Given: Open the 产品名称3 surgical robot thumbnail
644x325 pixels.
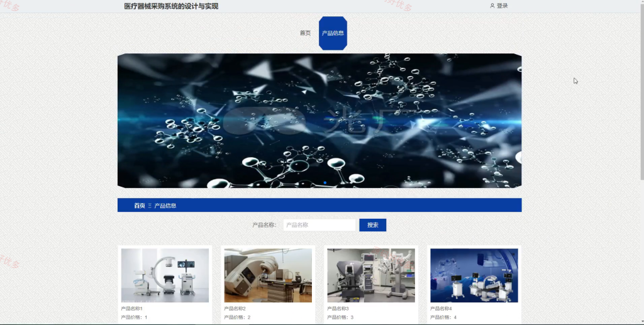Looking at the screenshot, I should tap(371, 275).
